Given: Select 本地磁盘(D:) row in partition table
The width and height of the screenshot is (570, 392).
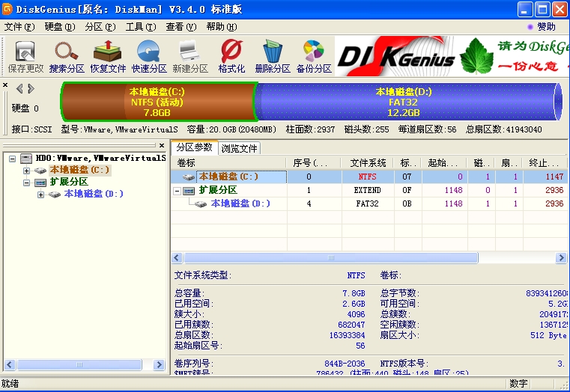Looking at the screenshot, I should (240, 203).
